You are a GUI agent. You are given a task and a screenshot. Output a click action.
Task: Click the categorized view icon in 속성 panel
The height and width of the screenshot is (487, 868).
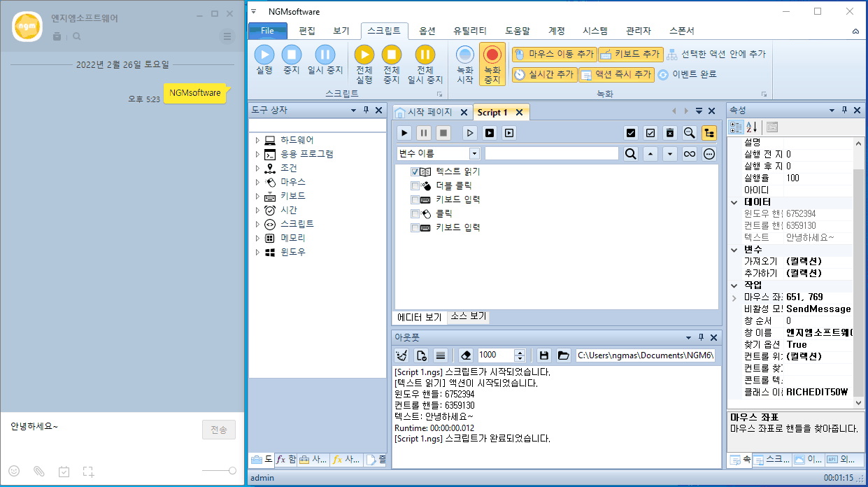(x=736, y=127)
